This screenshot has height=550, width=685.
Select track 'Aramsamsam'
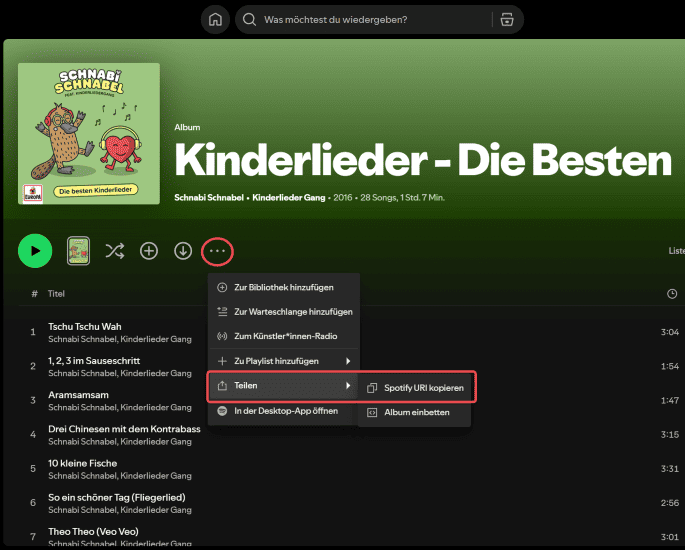tap(78, 395)
